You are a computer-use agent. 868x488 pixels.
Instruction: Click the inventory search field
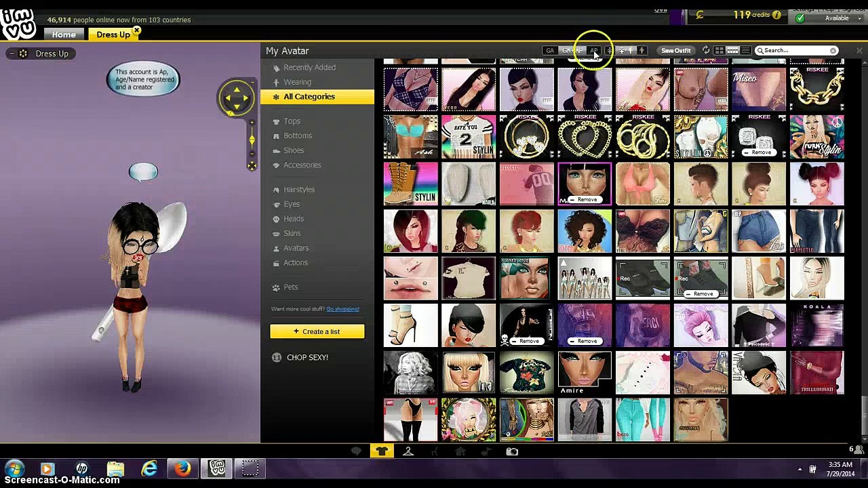point(797,50)
